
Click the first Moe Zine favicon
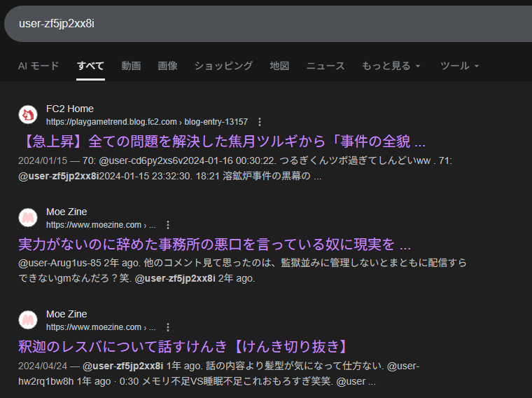(x=28, y=218)
